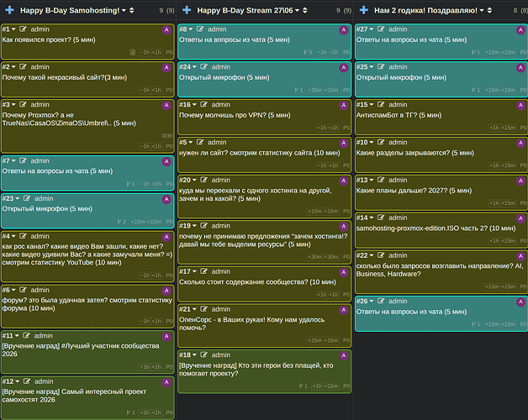Click the edit icon on card #18

click(203, 355)
